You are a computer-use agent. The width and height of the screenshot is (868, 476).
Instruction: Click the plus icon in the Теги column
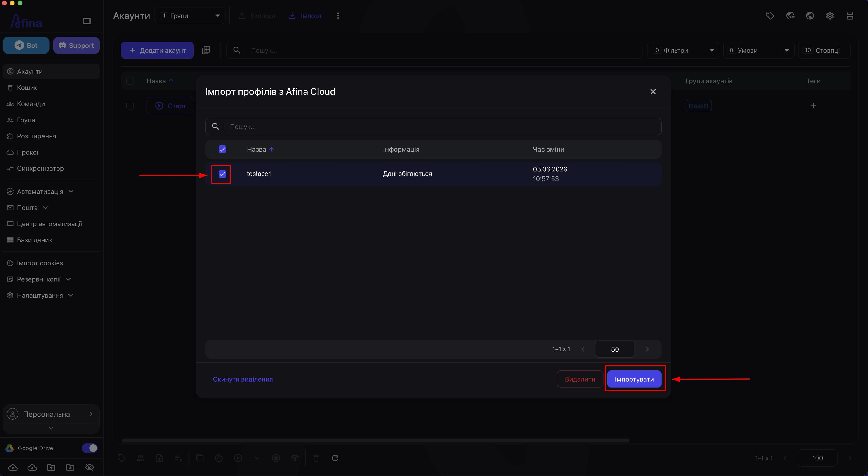tap(813, 106)
